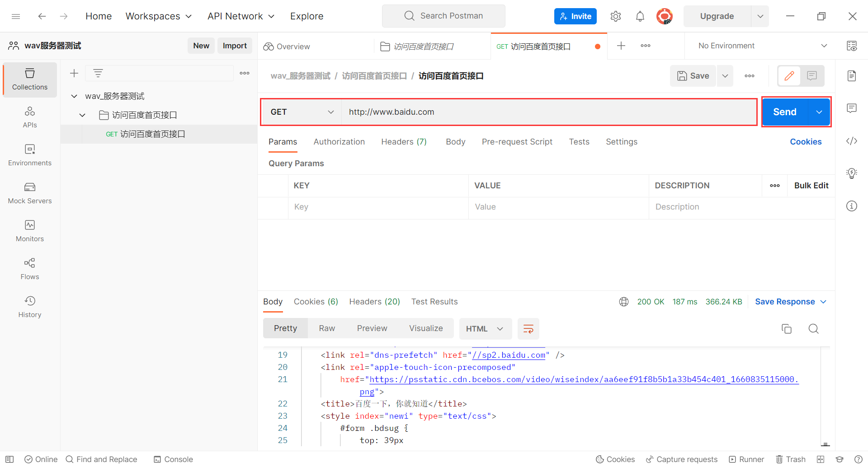Image resolution: width=868 pixels, height=467 pixels.
Task: Search within the response body
Action: [x=814, y=329]
